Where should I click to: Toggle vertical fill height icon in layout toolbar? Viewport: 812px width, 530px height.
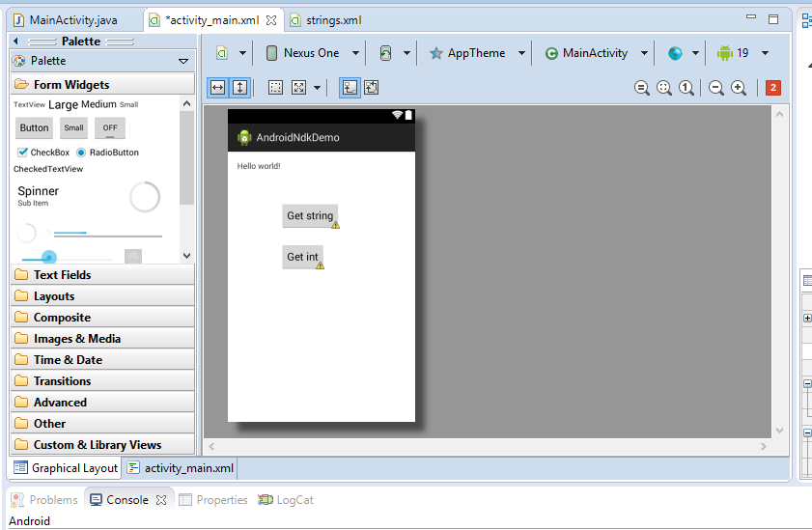[x=239, y=88]
